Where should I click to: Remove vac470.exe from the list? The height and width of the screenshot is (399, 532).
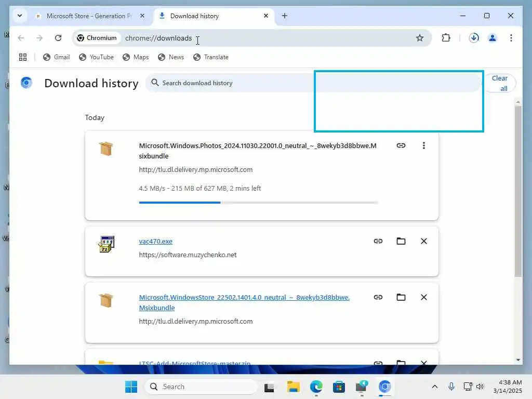[x=424, y=241]
